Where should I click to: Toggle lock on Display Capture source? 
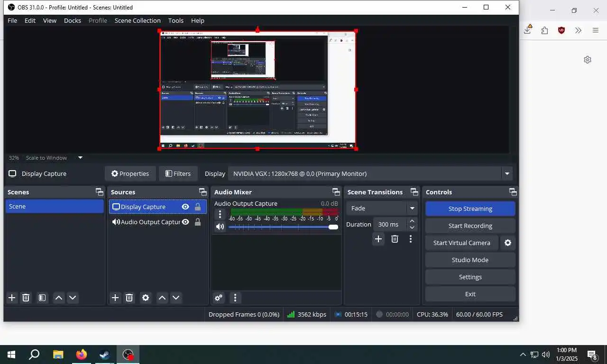198,207
